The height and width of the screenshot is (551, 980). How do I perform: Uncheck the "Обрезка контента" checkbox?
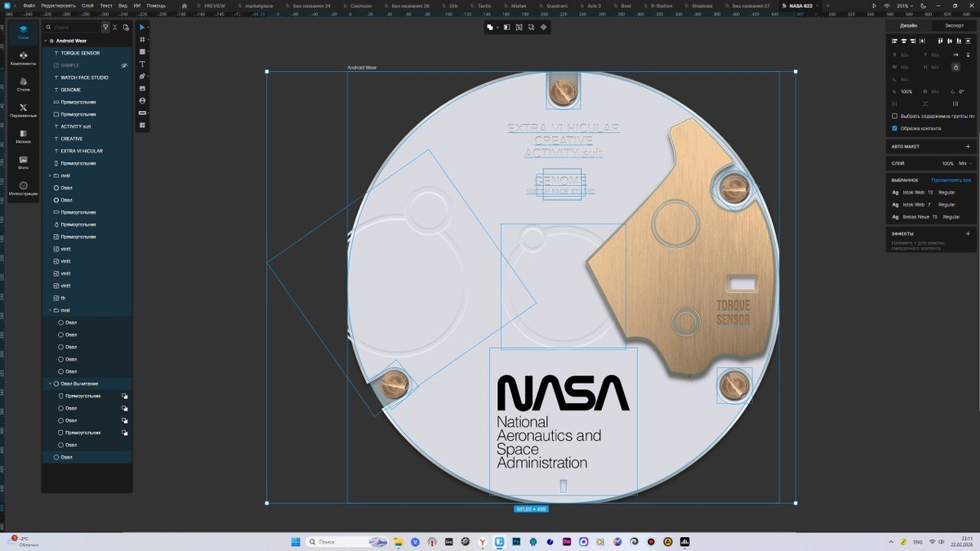pyautogui.click(x=895, y=128)
